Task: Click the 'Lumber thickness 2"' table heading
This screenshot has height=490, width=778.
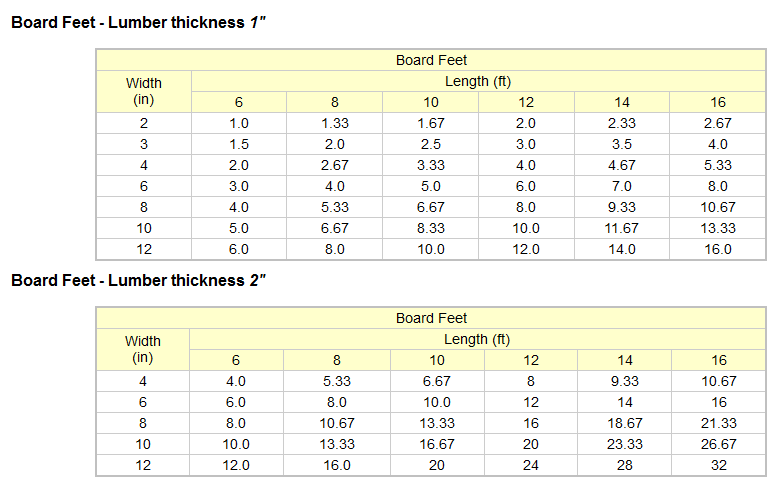Action: [138, 280]
